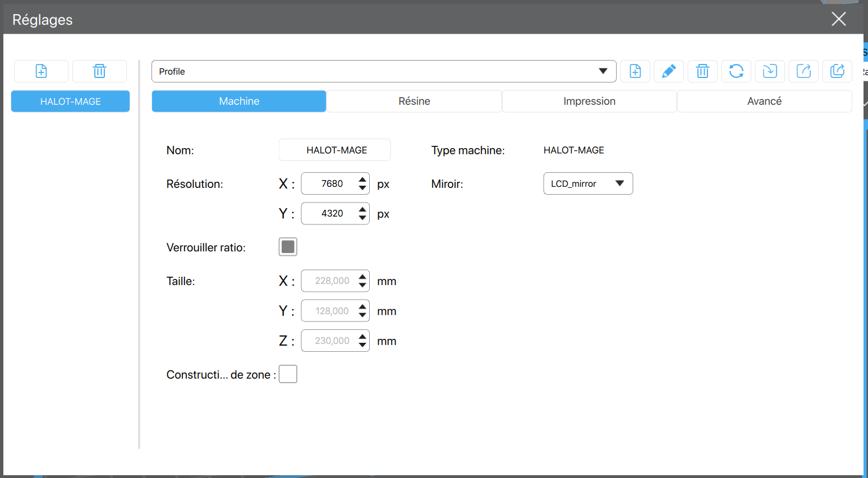Expand the Miroir LCD_mirror dropdown
This screenshot has width=868, height=478.
pyautogui.click(x=588, y=183)
